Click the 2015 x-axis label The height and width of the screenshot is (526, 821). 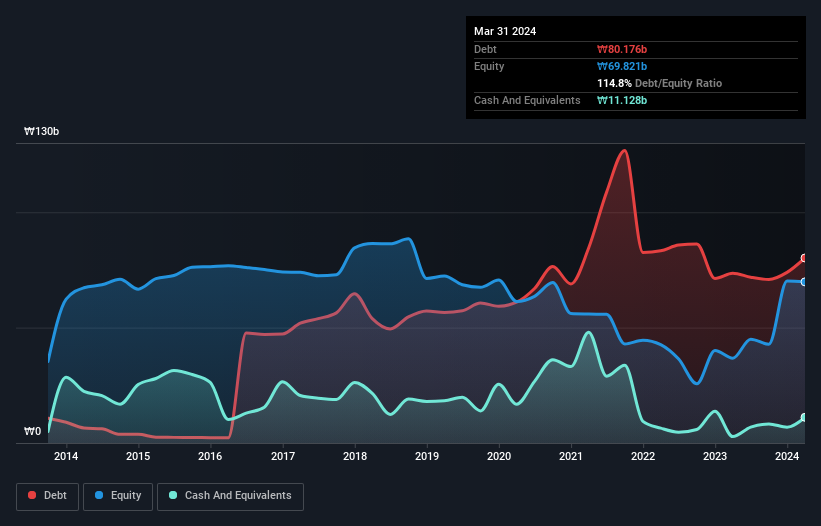pyautogui.click(x=138, y=456)
